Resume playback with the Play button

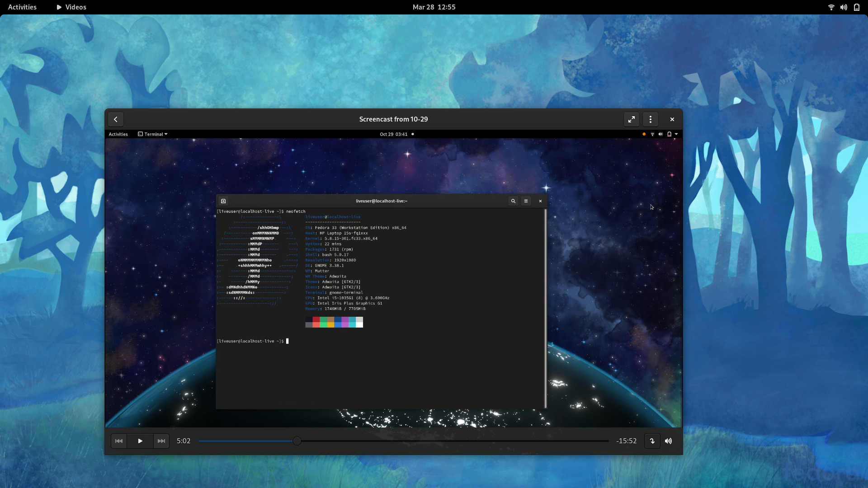[139, 441]
